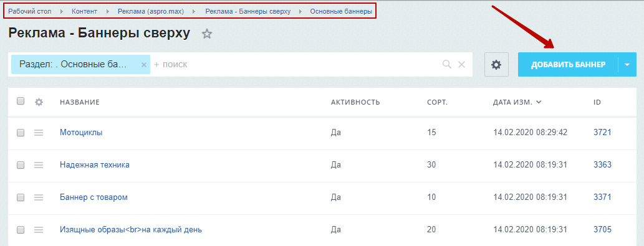Open arrow menu after Рабочий стол breadcrumb
The width and height of the screenshot is (644, 246).
[62, 11]
